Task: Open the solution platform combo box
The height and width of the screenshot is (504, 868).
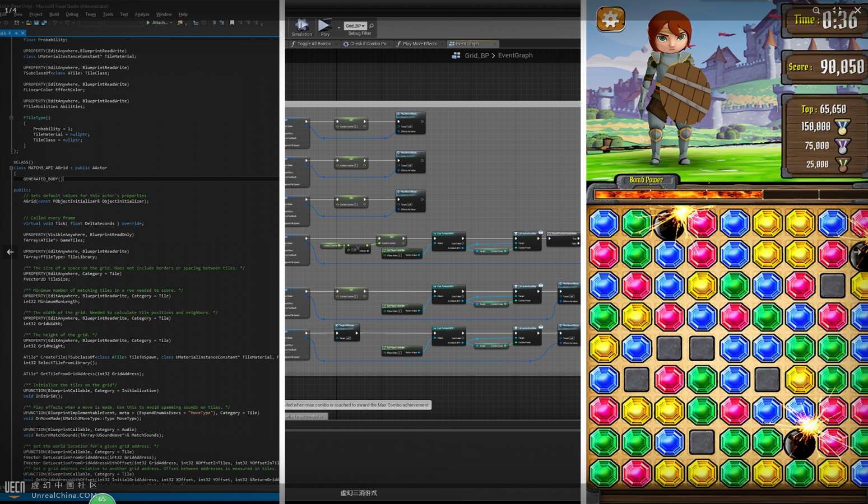Action: tap(123, 24)
